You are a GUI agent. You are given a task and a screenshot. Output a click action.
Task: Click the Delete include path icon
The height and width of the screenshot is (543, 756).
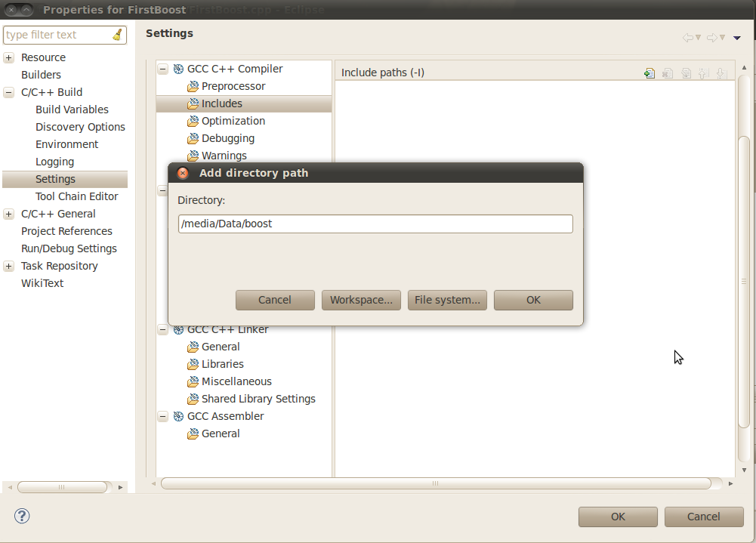tap(668, 73)
